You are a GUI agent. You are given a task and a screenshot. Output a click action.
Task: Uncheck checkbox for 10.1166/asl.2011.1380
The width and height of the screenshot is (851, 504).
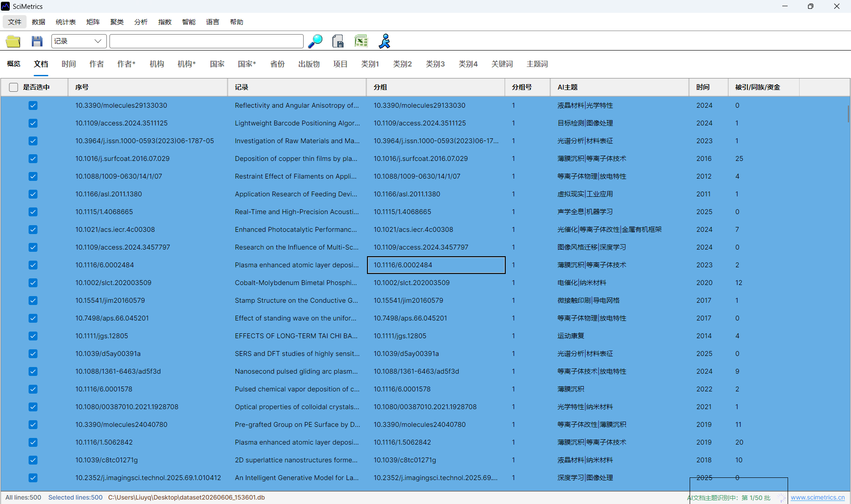tap(33, 194)
